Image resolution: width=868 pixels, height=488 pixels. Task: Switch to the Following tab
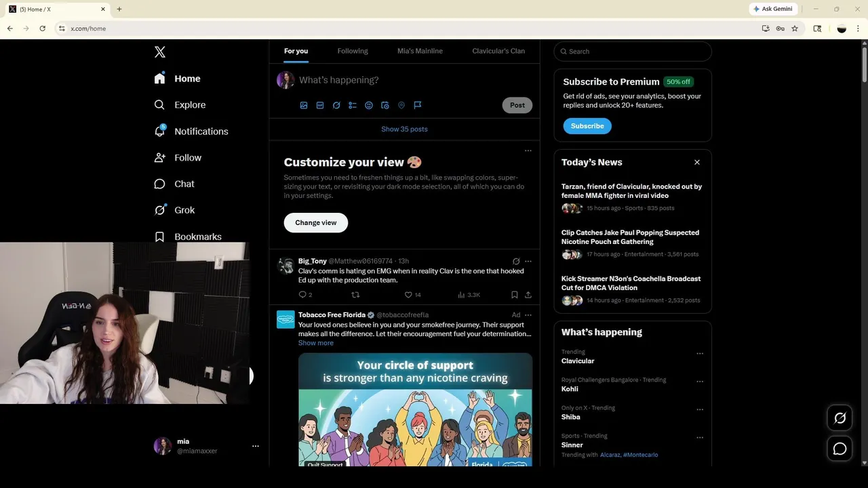pyautogui.click(x=353, y=51)
